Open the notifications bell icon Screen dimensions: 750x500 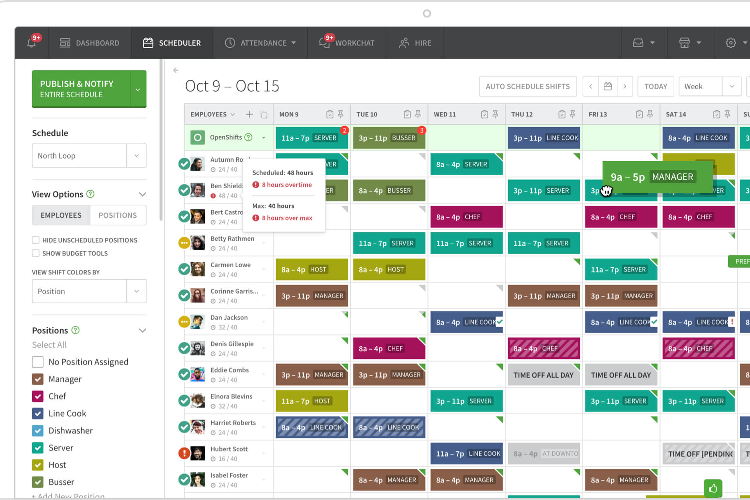point(32,43)
